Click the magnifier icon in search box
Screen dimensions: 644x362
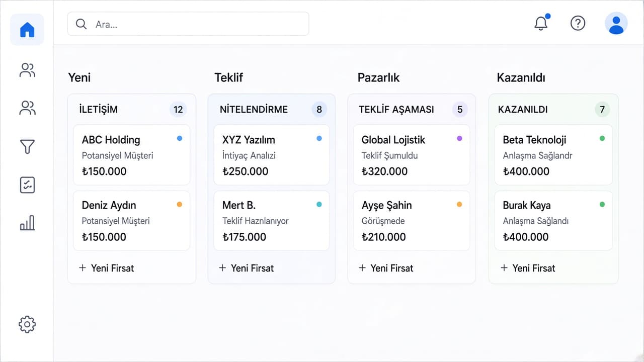point(81,24)
